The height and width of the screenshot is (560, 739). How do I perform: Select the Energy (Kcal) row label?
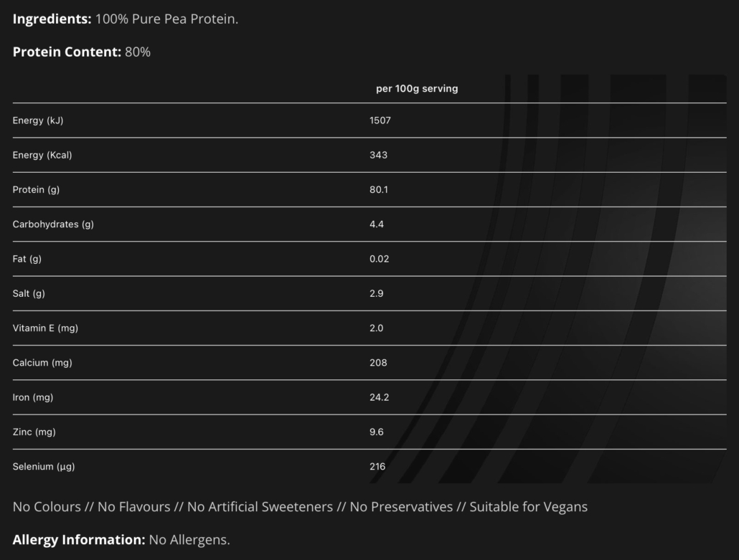pos(42,155)
